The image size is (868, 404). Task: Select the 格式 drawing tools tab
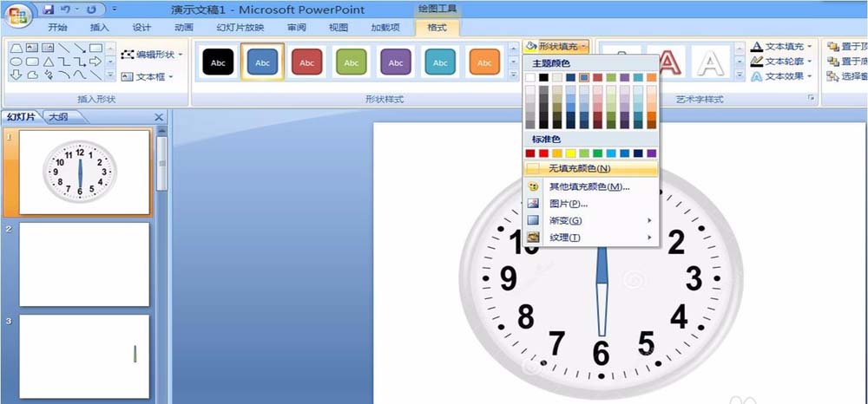437,28
